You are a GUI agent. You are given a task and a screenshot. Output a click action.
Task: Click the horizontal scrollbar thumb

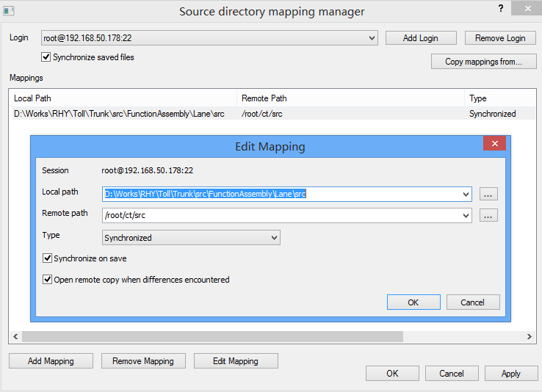pyautogui.click(x=212, y=336)
